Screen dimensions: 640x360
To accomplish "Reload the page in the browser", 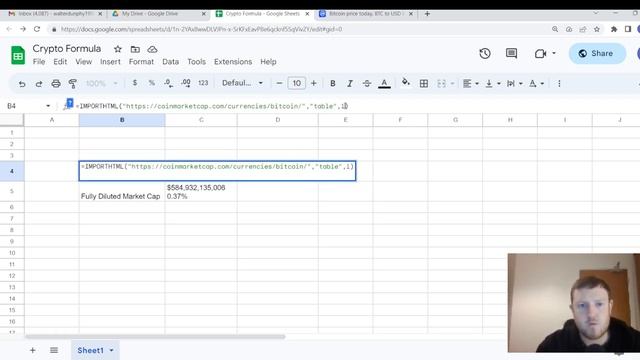I will (x=37, y=29).
